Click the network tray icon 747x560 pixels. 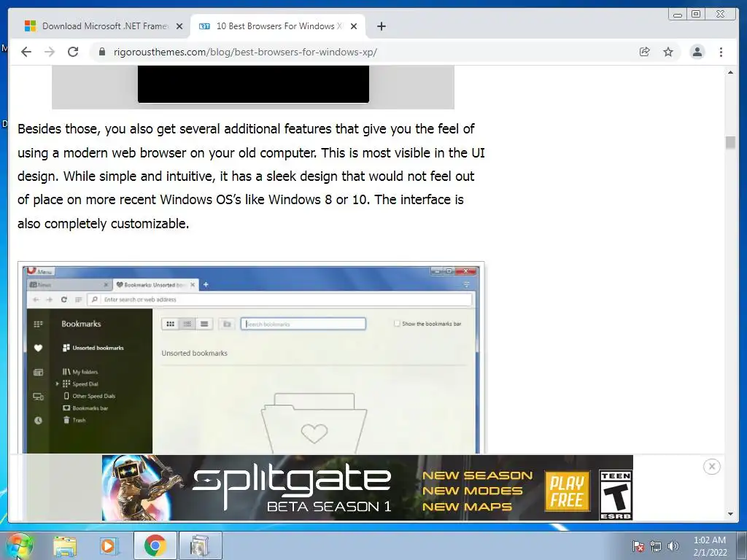(656, 546)
